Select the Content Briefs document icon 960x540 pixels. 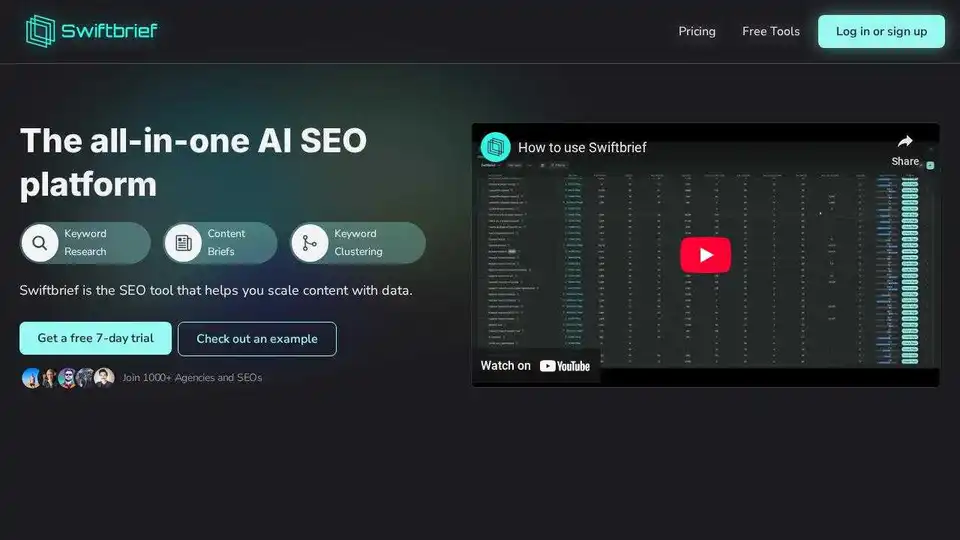(183, 243)
